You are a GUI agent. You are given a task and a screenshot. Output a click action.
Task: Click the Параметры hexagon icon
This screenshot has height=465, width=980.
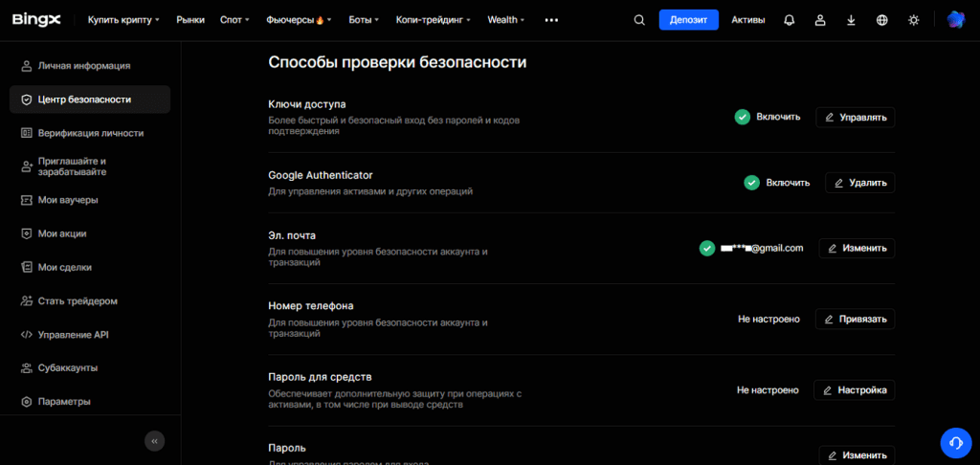(x=26, y=401)
